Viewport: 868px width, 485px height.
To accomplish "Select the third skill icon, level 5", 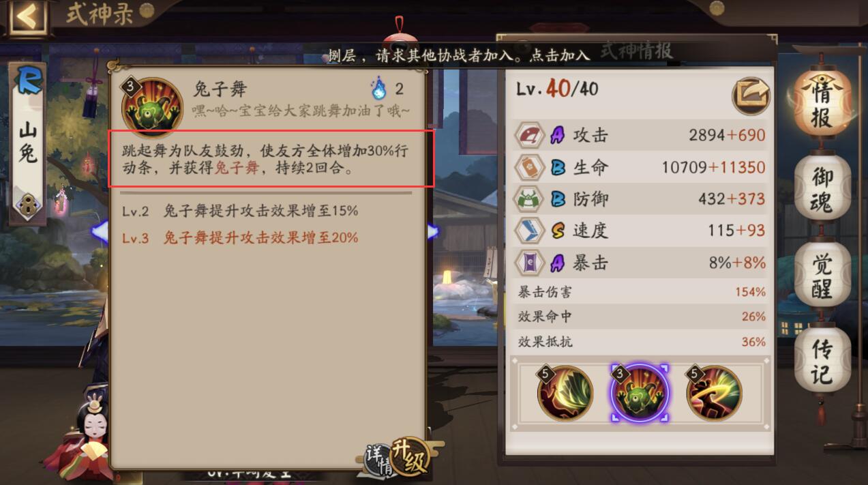I will [714, 393].
